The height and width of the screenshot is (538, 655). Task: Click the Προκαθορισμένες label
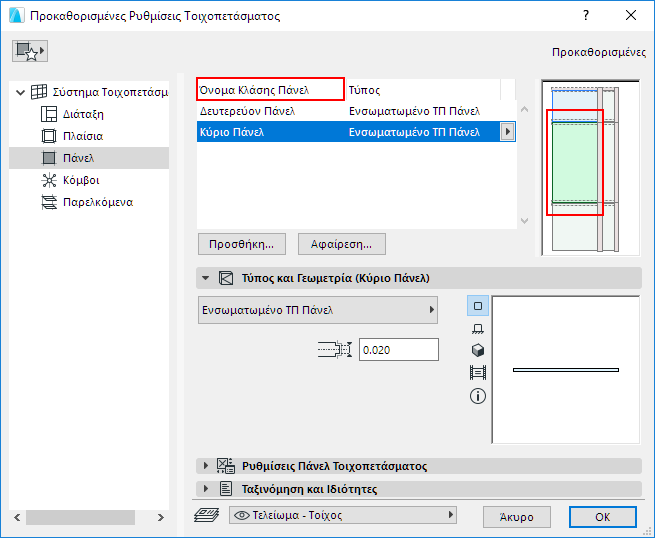point(599,52)
